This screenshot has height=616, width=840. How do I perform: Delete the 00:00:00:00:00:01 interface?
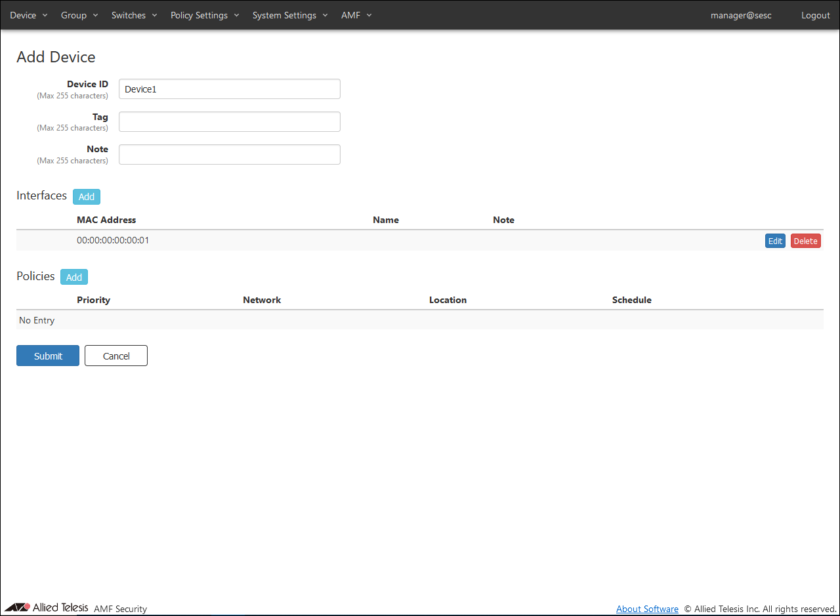tap(805, 241)
